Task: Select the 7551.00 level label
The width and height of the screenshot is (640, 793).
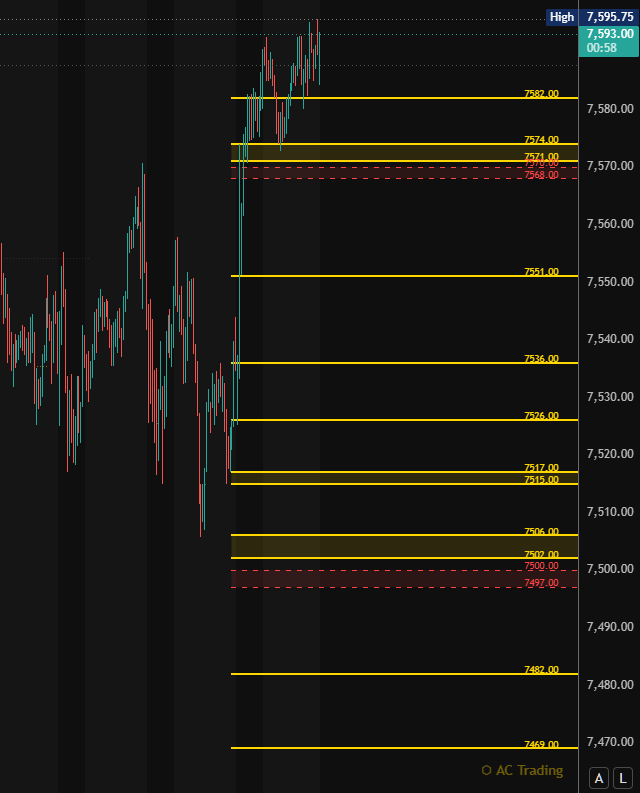Action: click(541, 272)
